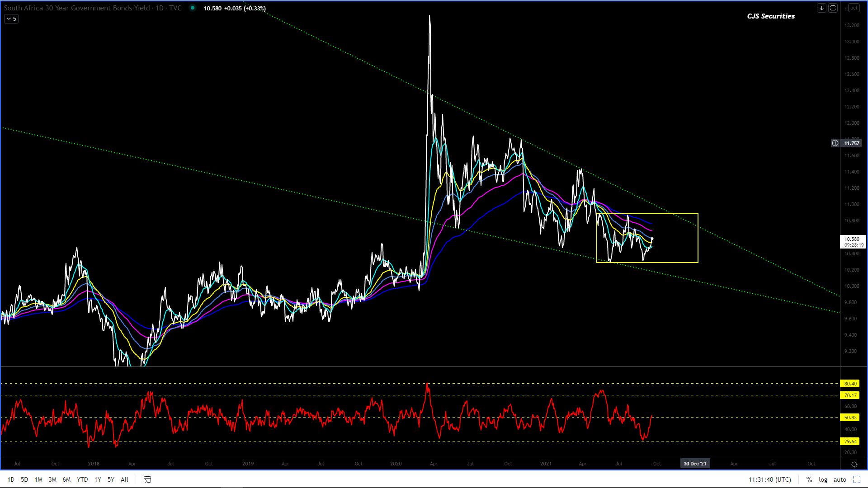Image resolution: width=868 pixels, height=488 pixels.
Task: Click the 30 Dec '21 time axis marker
Action: pos(694,464)
